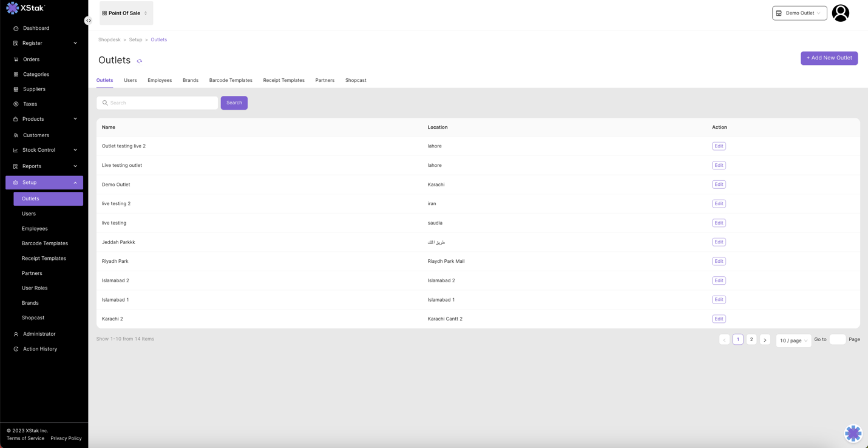Open the 10 / page size dropdown

793,341
